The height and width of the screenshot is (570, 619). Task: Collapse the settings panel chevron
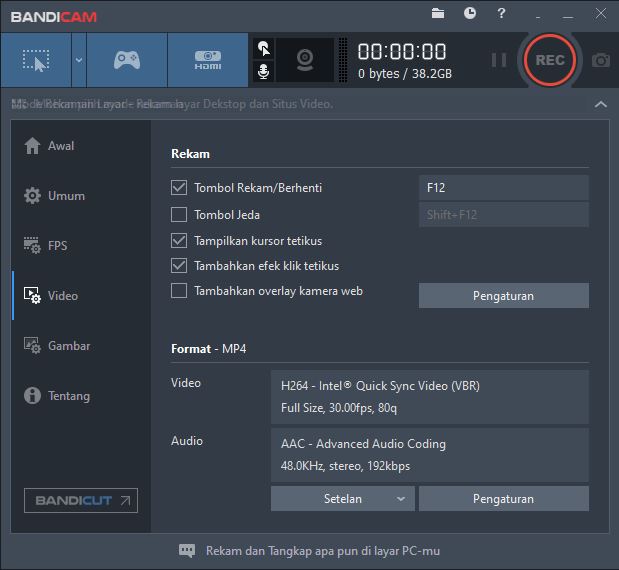pyautogui.click(x=600, y=104)
